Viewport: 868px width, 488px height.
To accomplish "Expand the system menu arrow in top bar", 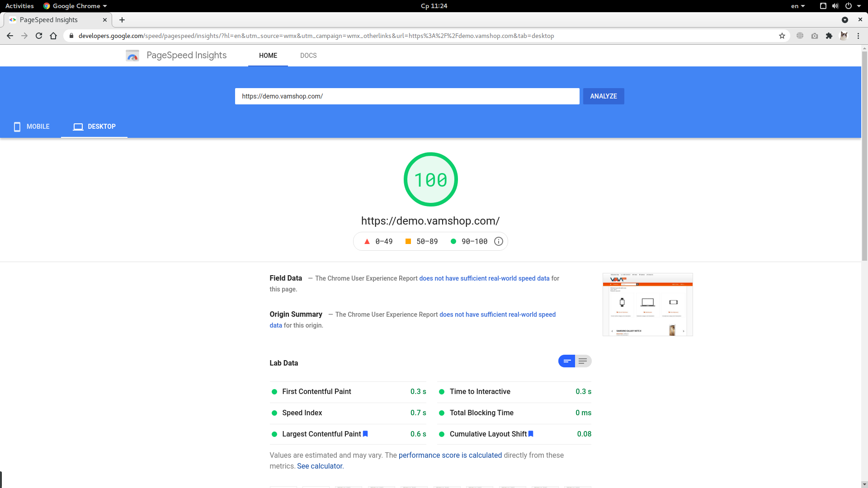I will click(x=859, y=6).
